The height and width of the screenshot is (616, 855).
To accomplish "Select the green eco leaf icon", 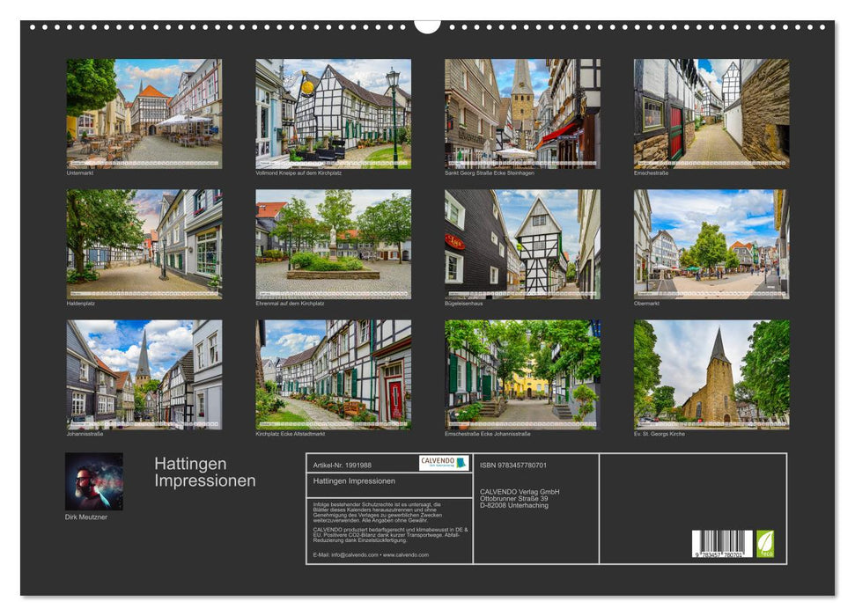I will [x=766, y=543].
